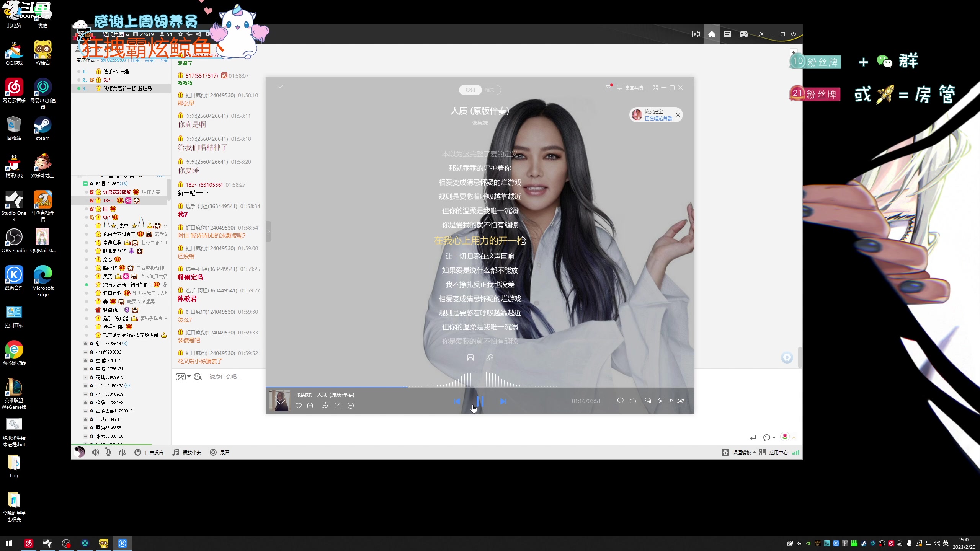Viewport: 980px width, 551px height.
Task: Open the Steam desktop shortcut
Action: pos(42,129)
